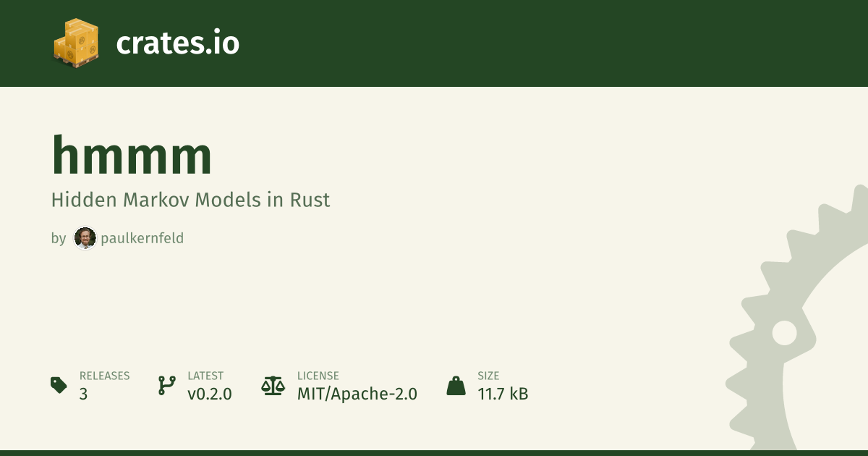Click the SIZE label
Image resolution: width=868 pixels, height=456 pixels.
(x=489, y=376)
